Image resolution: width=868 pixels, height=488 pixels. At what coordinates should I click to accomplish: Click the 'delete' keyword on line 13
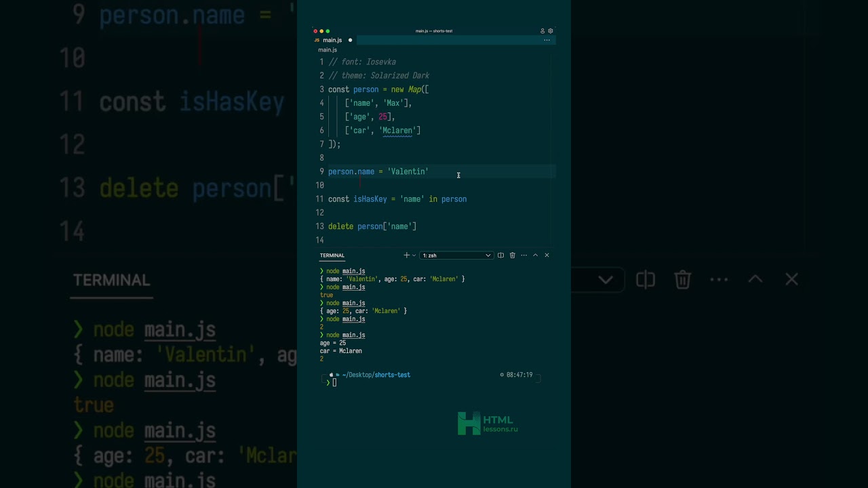[340, 226]
